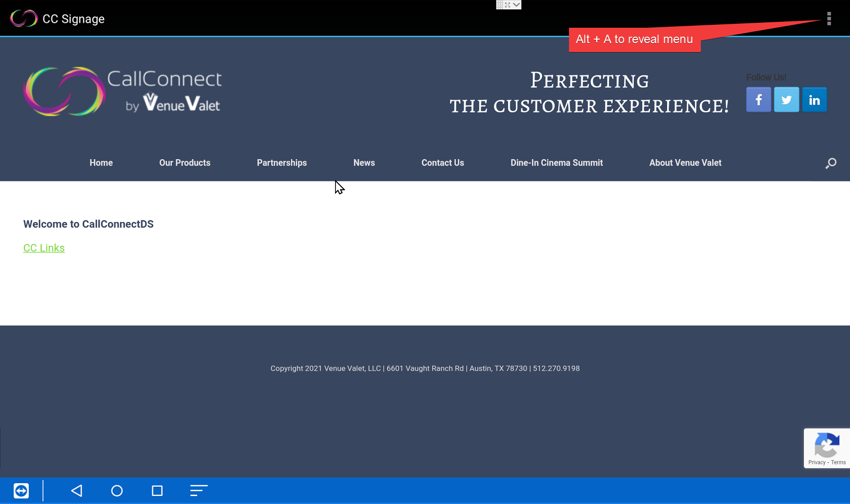850x504 pixels.
Task: Open About Venue Valet menu item
Action: tap(685, 163)
